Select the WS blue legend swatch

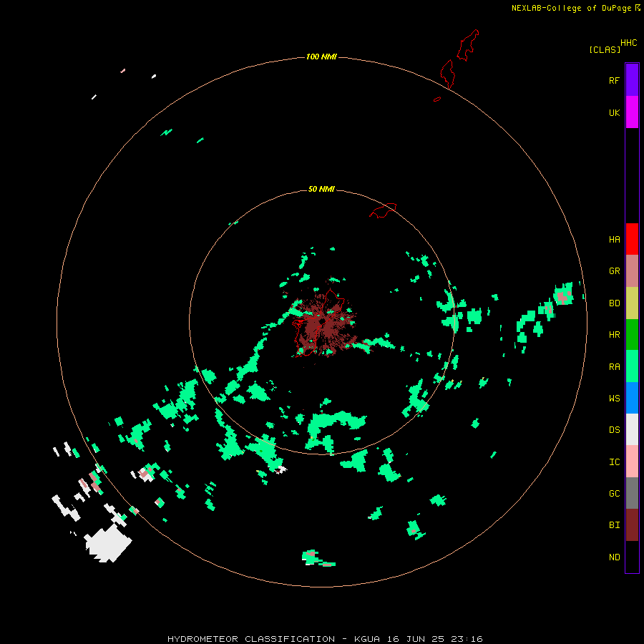632,398
